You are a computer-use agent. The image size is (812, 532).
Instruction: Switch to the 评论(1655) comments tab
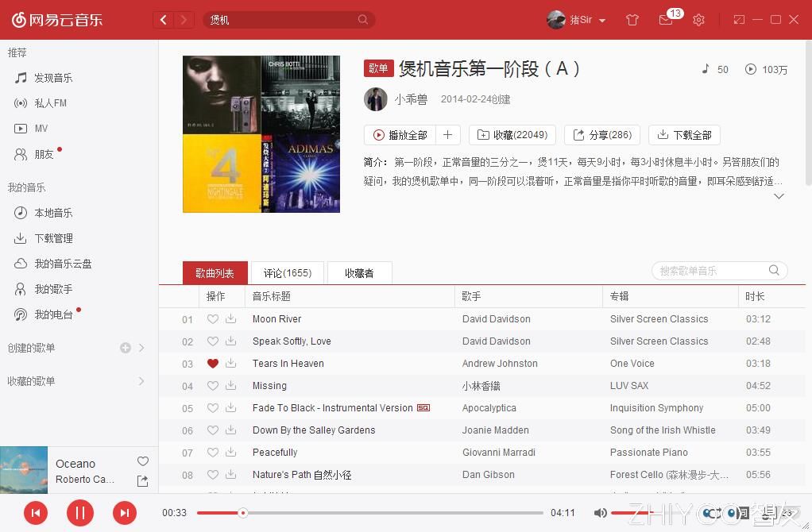(287, 272)
